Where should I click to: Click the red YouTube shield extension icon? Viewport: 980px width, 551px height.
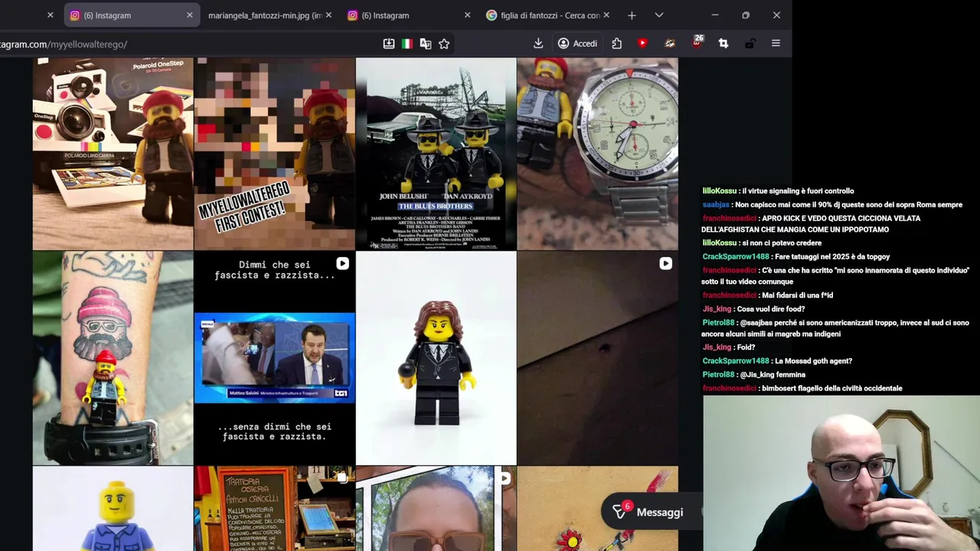(642, 44)
